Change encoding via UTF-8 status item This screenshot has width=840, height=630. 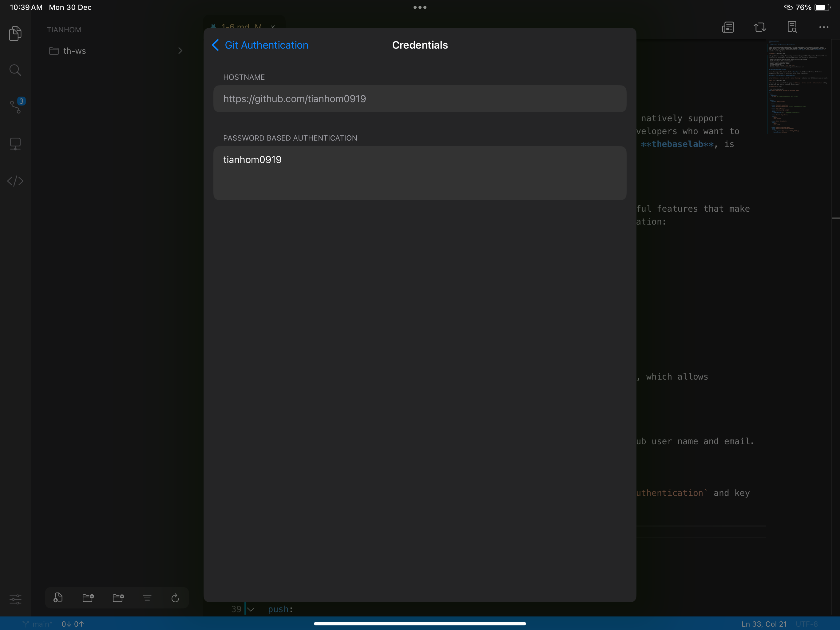806,624
